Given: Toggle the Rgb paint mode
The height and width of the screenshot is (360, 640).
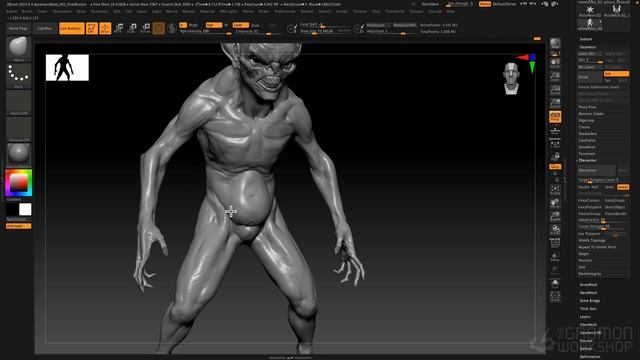Looking at the screenshot, I should 213,25.
